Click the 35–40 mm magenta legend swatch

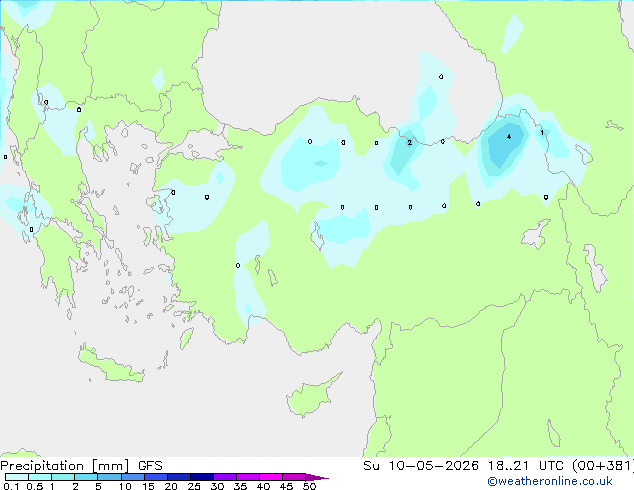point(247,477)
